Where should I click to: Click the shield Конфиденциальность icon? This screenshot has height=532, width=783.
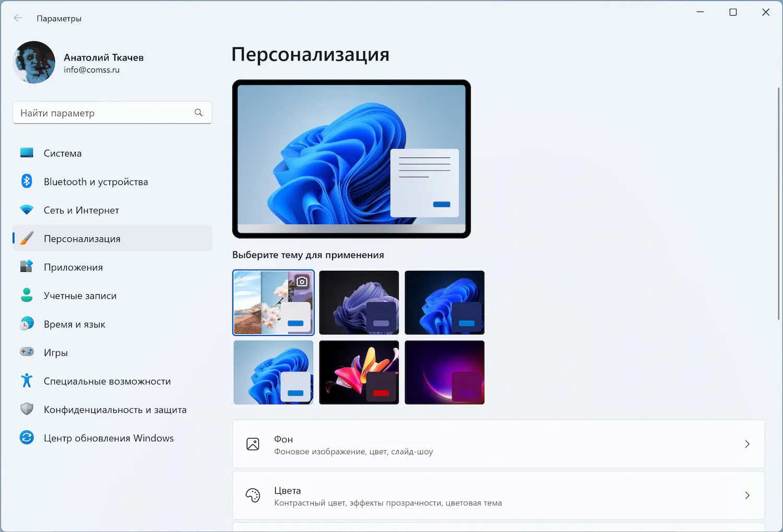tap(27, 409)
